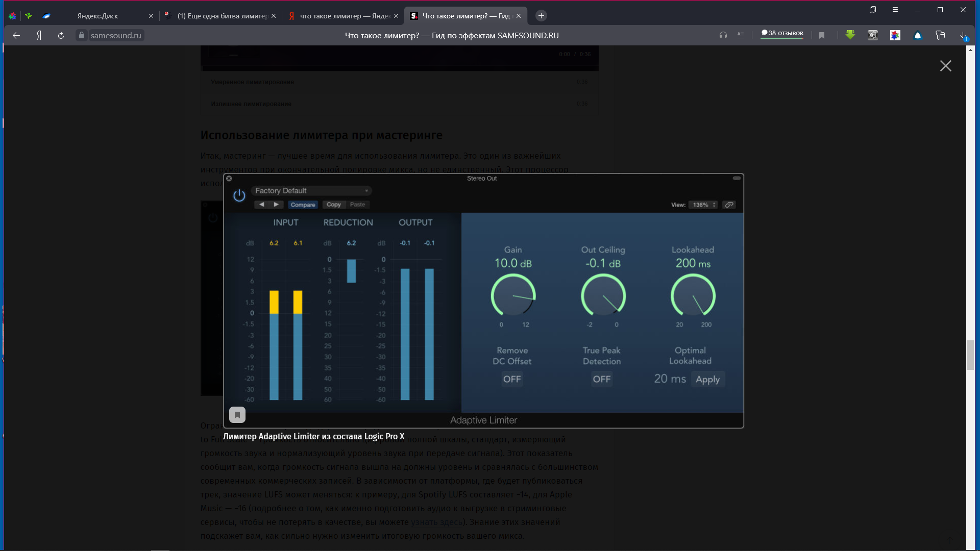Viewport: 980px width, 551px height.
Task: Toggle True Peak Detection OFF button
Action: 602,379
